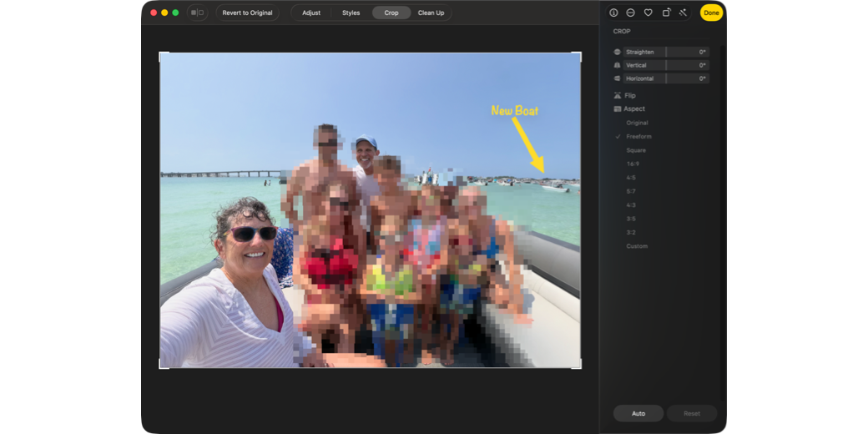Select 16:9 aspect ratio

pyautogui.click(x=633, y=164)
